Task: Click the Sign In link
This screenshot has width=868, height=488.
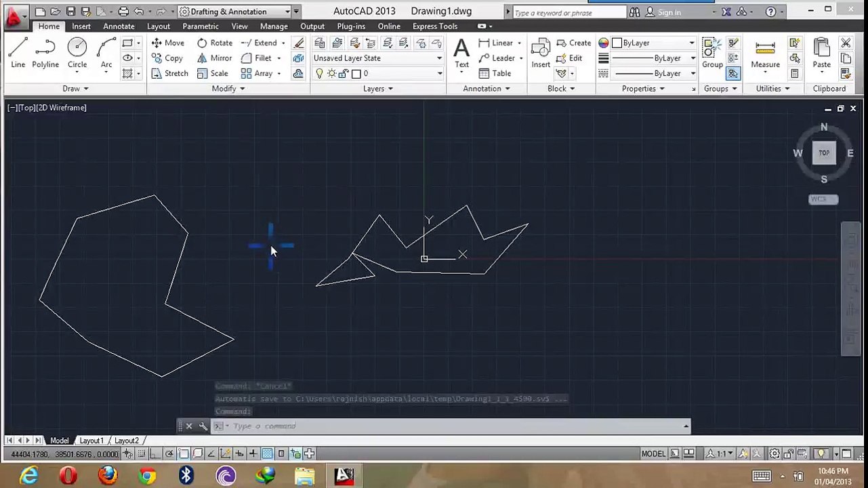Action: (x=669, y=12)
